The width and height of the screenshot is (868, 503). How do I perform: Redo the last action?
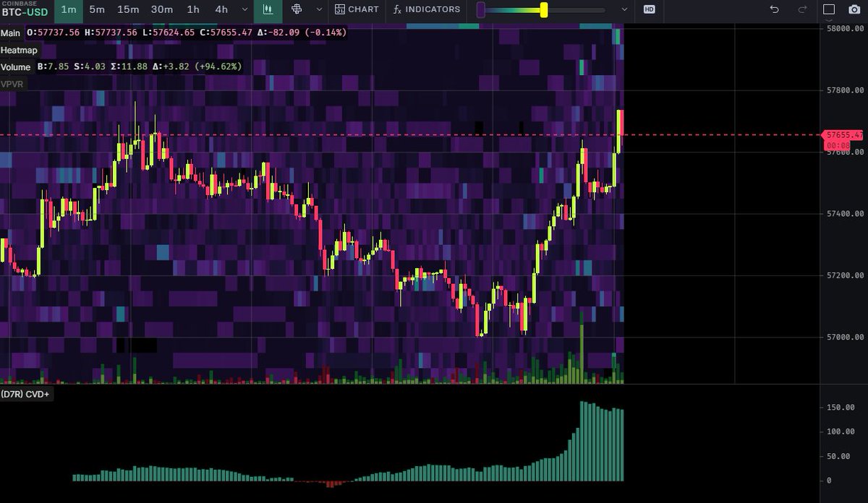tap(802, 9)
